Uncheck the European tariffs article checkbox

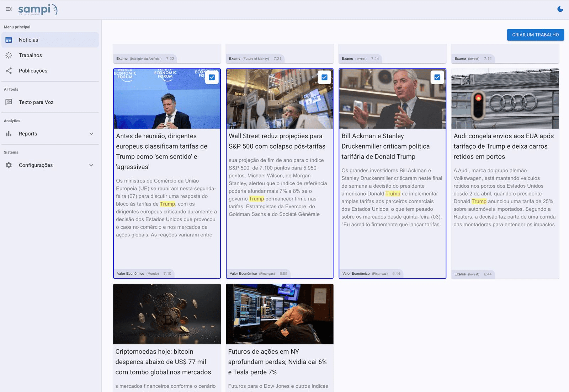[212, 77]
